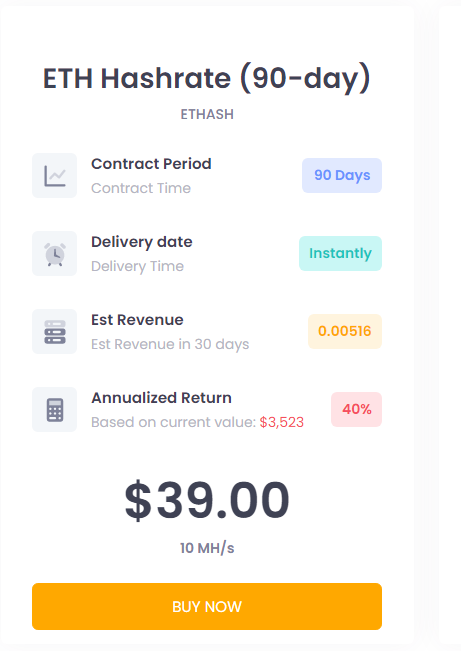Screen dimensions: 461x651
Task: Click the 40% return badge
Action: pos(356,409)
